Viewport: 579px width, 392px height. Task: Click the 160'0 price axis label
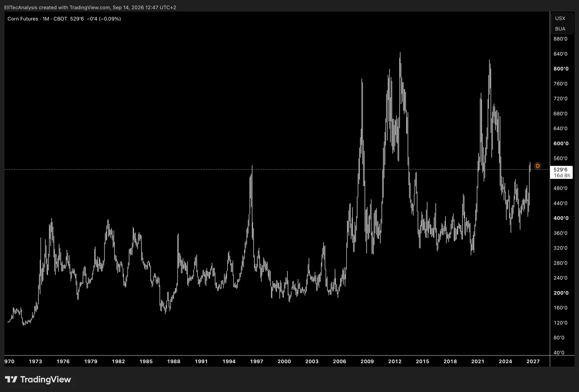[x=561, y=308]
